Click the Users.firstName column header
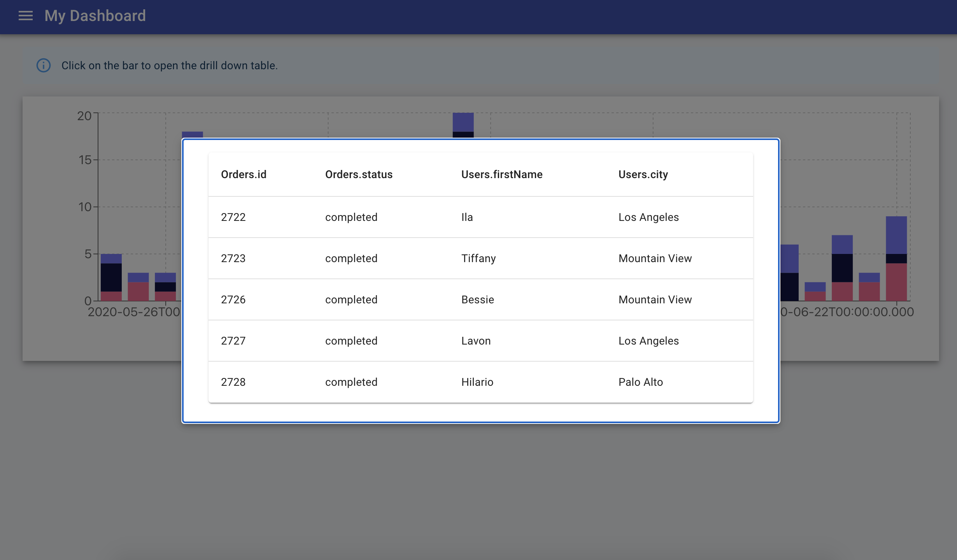 click(501, 175)
